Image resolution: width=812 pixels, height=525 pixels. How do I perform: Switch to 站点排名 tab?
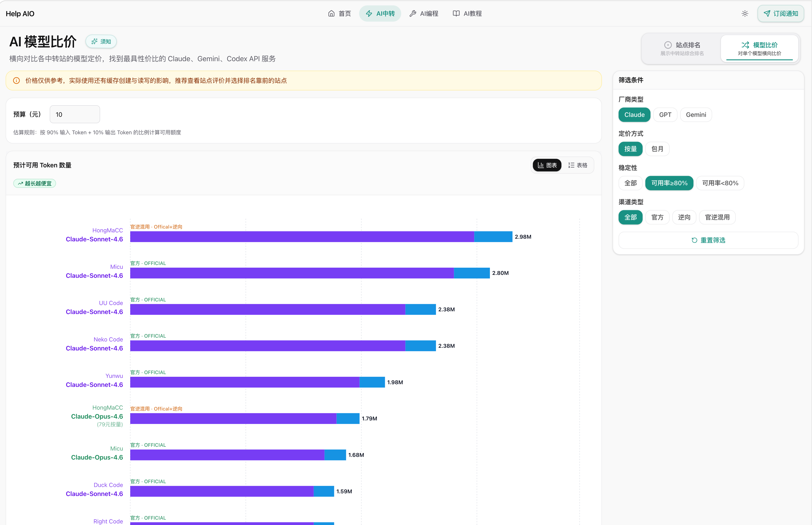[682, 48]
